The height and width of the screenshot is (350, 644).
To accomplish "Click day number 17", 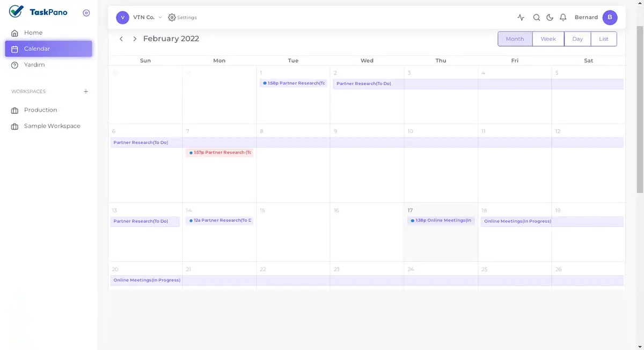I will click(x=410, y=211).
